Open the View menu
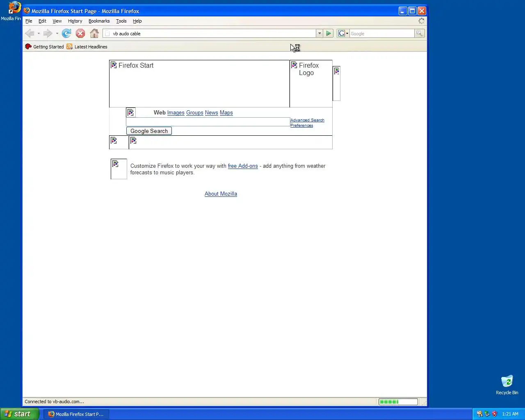 coord(57,21)
